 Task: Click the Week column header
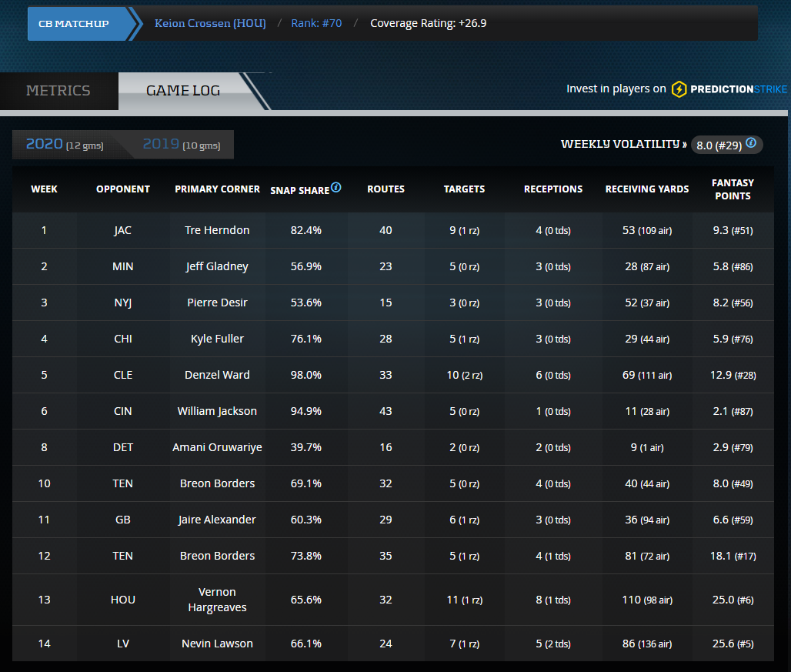44,189
